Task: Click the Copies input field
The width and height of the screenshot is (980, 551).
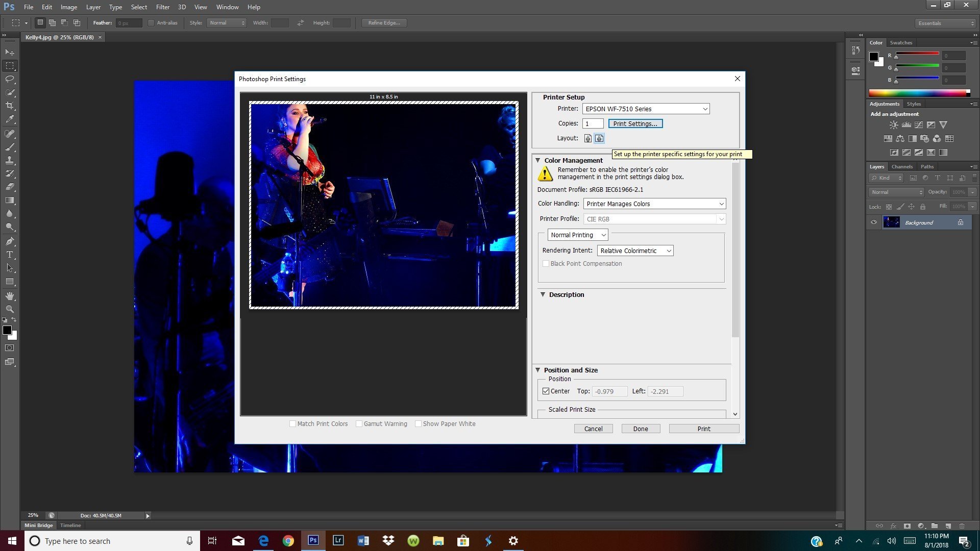Action: coord(593,123)
